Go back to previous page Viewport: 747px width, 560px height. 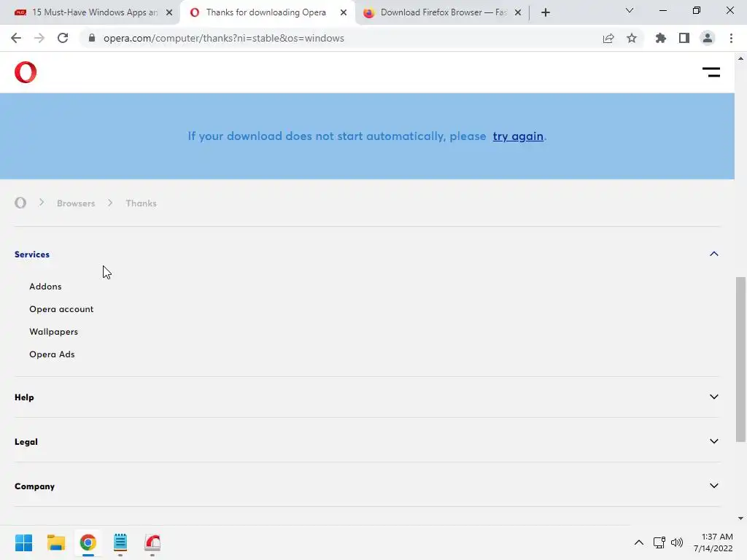coord(16,38)
